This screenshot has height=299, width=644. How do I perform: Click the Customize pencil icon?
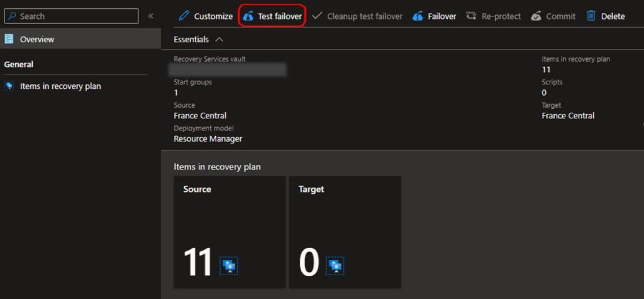184,16
